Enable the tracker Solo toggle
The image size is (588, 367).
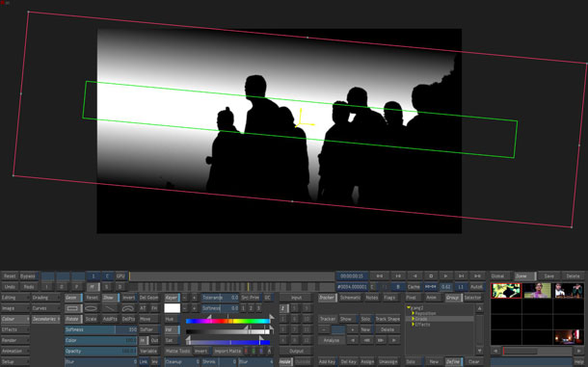365,319
